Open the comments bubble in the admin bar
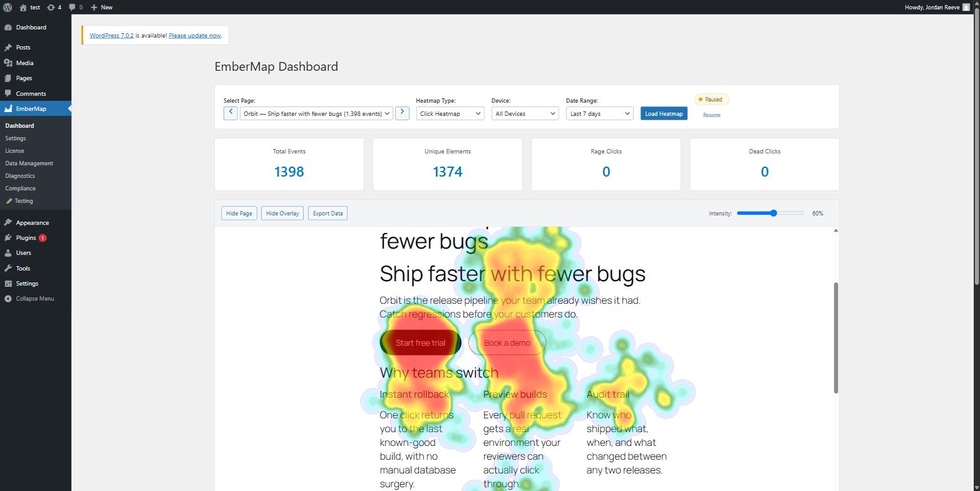Image resolution: width=980 pixels, height=491 pixels. 72,8
